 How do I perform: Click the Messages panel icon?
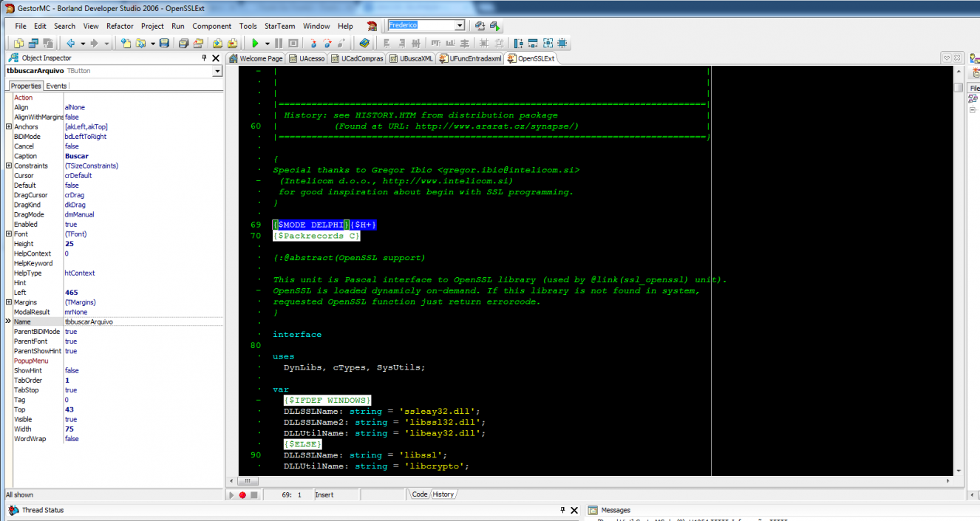coord(593,510)
